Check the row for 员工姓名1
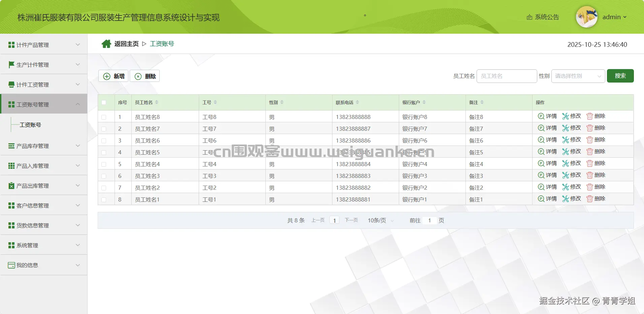Image resolution: width=644 pixels, height=314 pixels. click(104, 200)
